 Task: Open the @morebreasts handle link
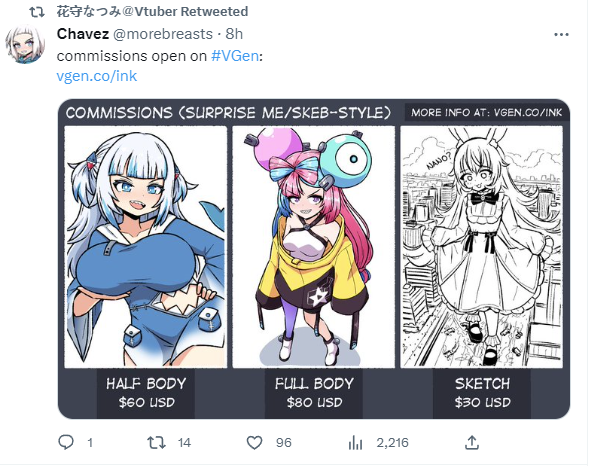point(163,34)
